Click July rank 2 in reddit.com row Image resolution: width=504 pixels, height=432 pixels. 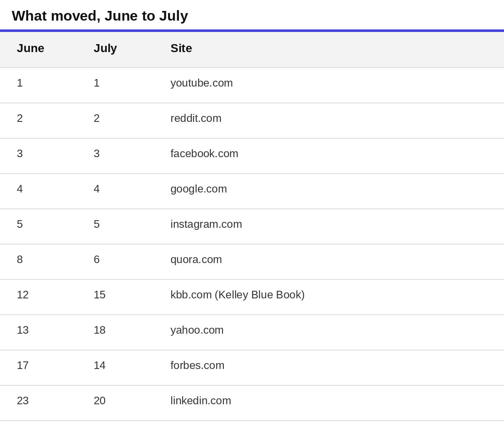pos(97,119)
